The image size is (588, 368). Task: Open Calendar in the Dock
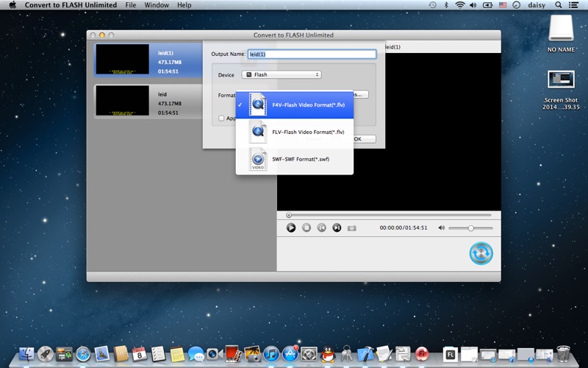140,354
